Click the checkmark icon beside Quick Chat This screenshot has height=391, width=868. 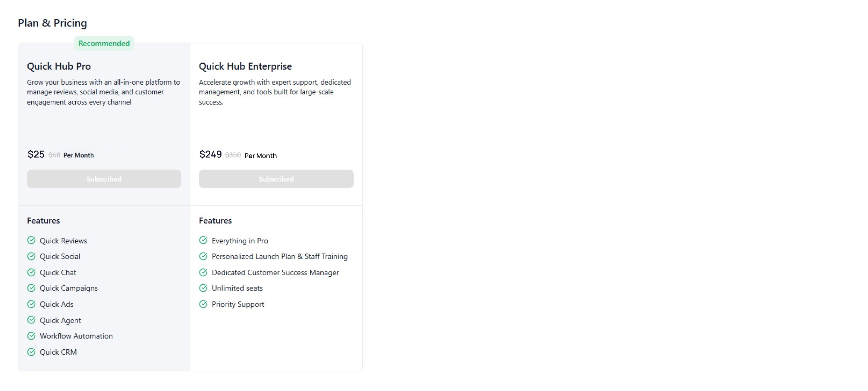point(31,272)
